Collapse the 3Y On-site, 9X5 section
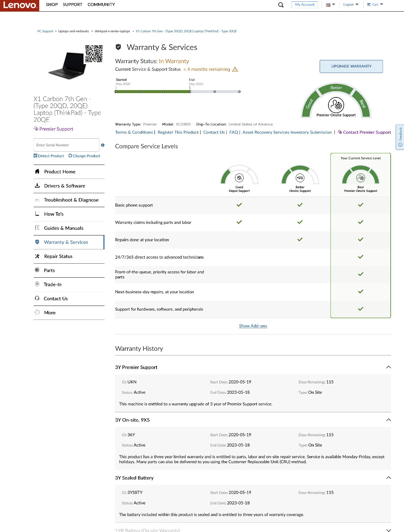The image size is (404, 532). point(388,420)
